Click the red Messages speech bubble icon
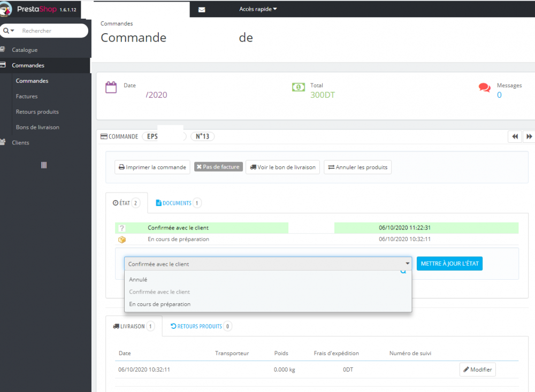 tap(485, 88)
